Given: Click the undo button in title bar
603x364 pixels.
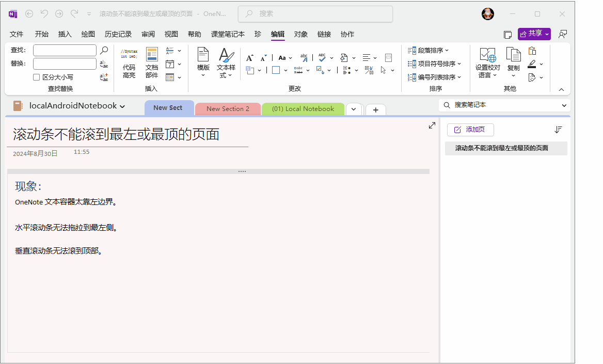Looking at the screenshot, I should tap(44, 14).
